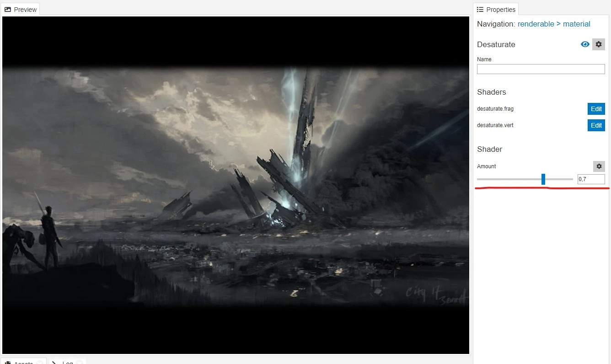
Task: Navigate back to renderable
Action: point(536,24)
